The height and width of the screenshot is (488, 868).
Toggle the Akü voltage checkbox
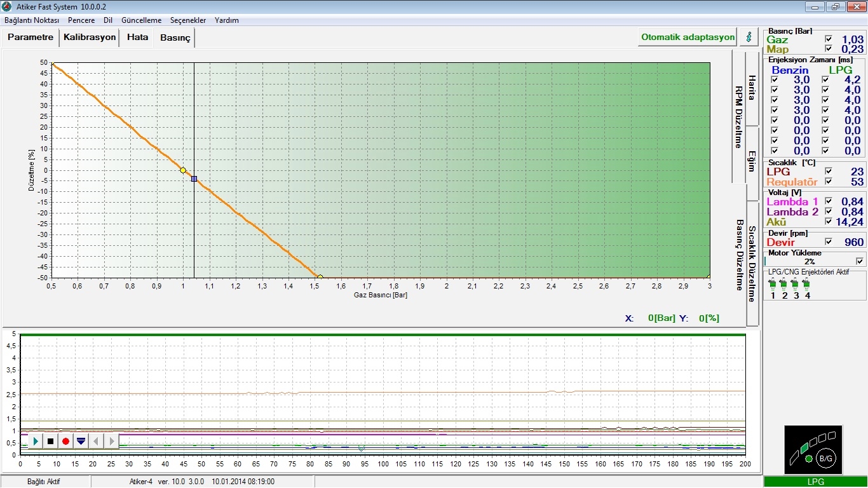coord(828,222)
